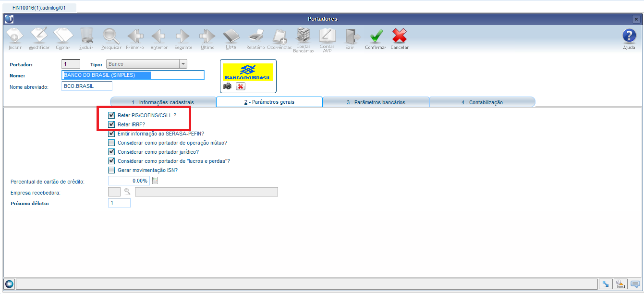Click Empresa recebedora code field

[x=114, y=192]
